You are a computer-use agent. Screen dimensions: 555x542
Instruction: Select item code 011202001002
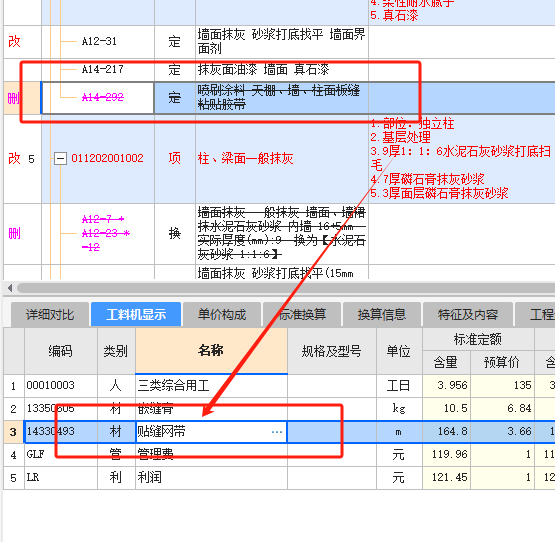click(x=107, y=158)
